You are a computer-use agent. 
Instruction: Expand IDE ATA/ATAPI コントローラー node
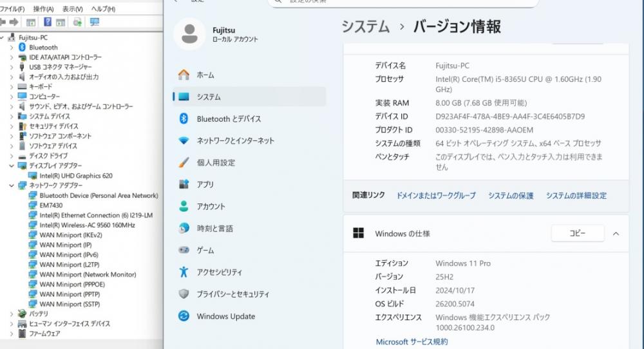coord(12,57)
